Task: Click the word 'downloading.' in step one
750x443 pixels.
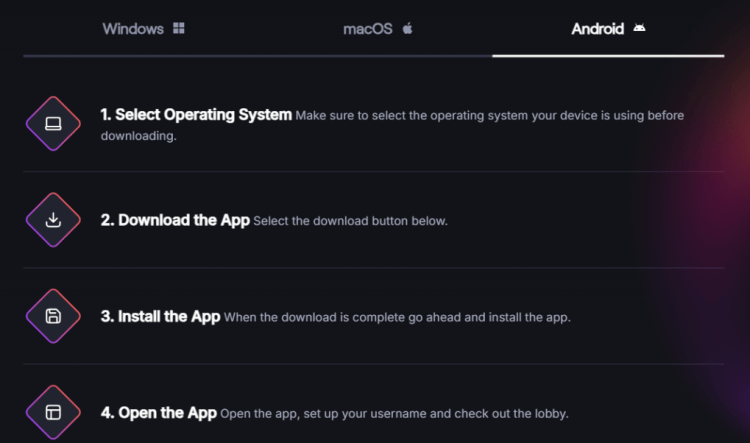Action: (138, 136)
